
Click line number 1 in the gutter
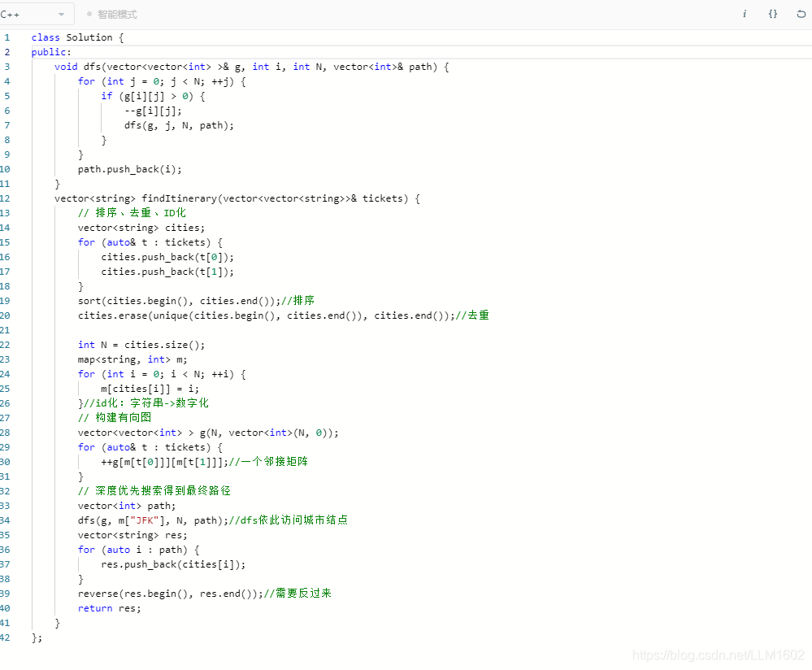click(7, 37)
